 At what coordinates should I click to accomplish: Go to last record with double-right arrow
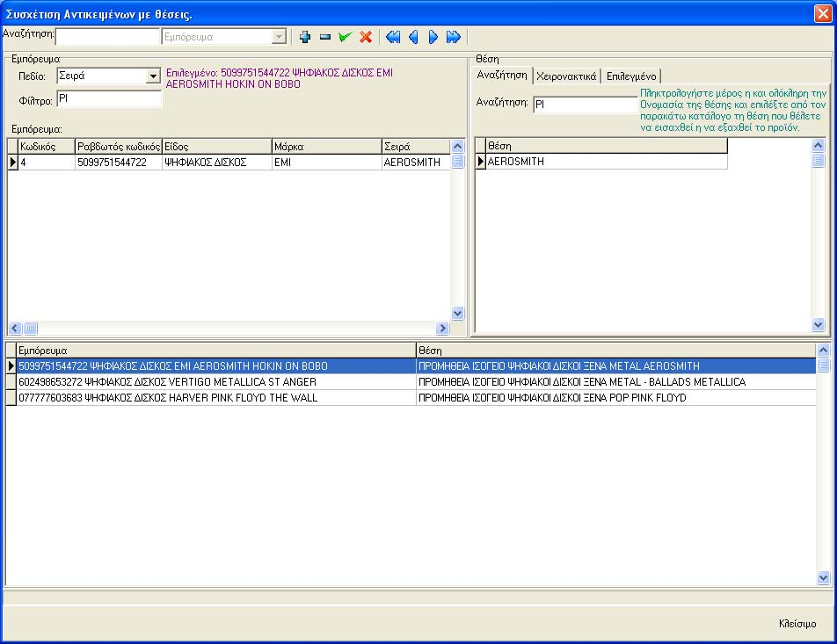(x=453, y=37)
